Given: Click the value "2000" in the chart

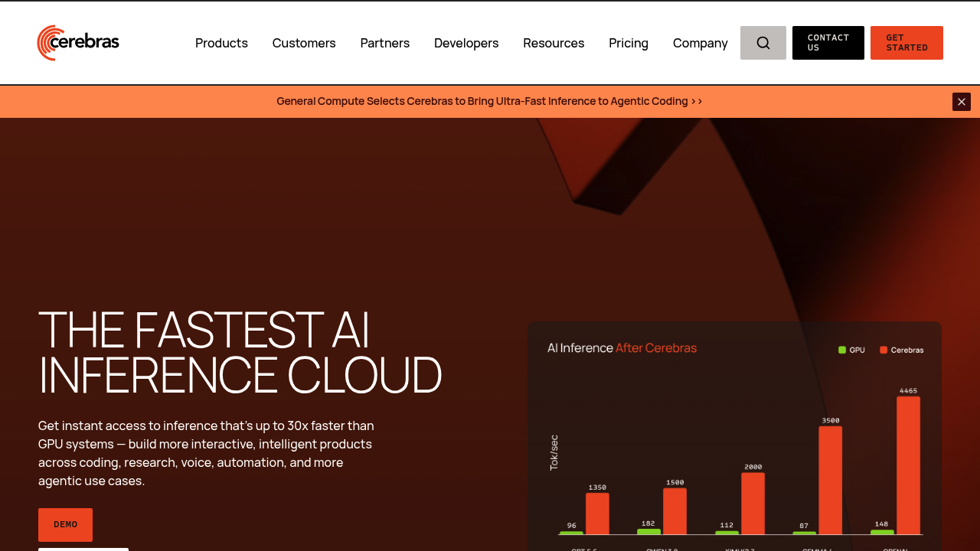Looking at the screenshot, I should point(753,467).
